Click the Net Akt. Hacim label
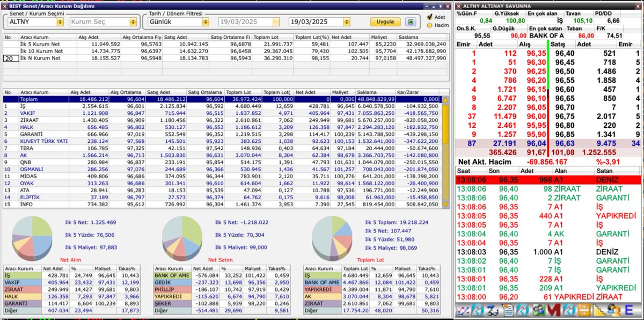 point(485,161)
